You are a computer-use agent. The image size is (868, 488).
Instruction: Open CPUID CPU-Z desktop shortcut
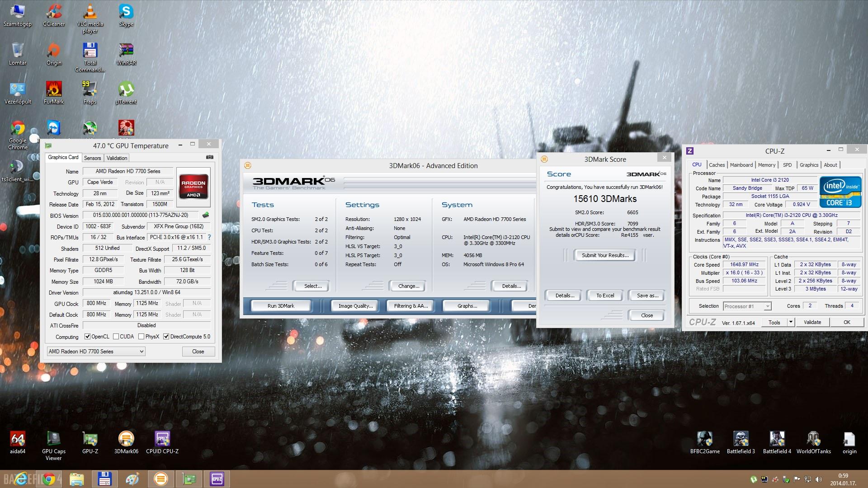(x=162, y=442)
